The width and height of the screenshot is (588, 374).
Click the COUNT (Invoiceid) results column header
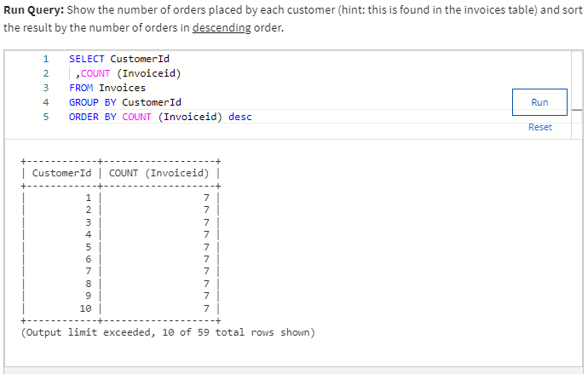160,173
